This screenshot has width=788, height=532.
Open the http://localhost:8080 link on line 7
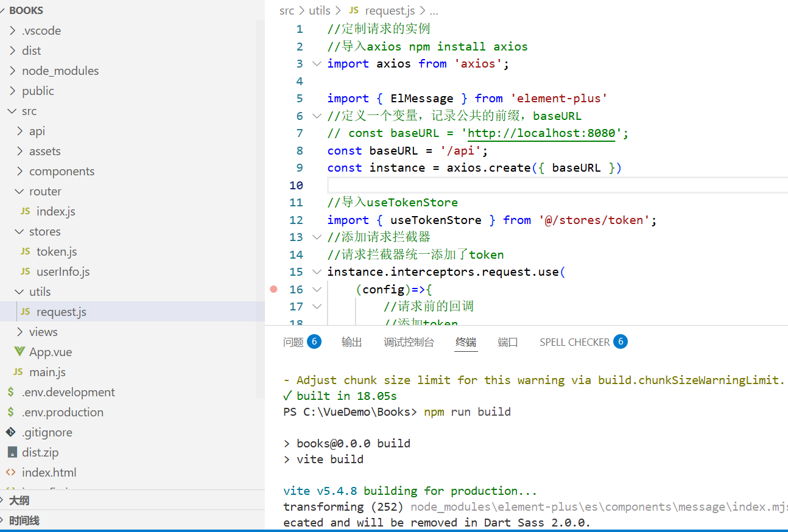click(x=541, y=133)
